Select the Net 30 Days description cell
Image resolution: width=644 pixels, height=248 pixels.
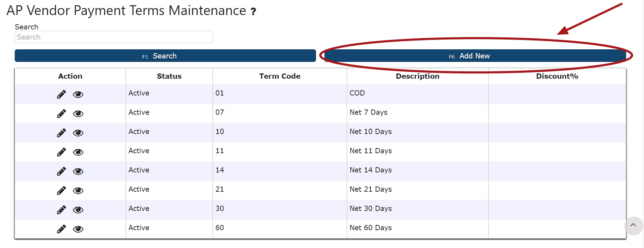[371, 208]
